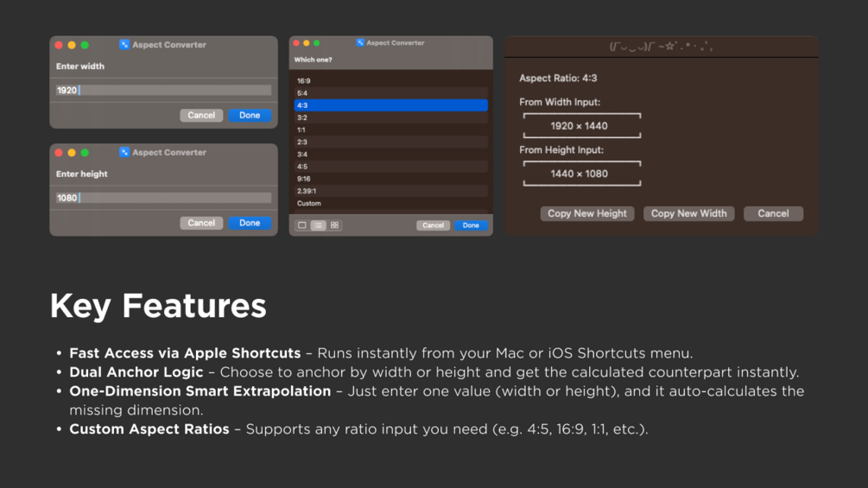868x488 pixels.
Task: Switch to grid view icon
Action: point(334,225)
